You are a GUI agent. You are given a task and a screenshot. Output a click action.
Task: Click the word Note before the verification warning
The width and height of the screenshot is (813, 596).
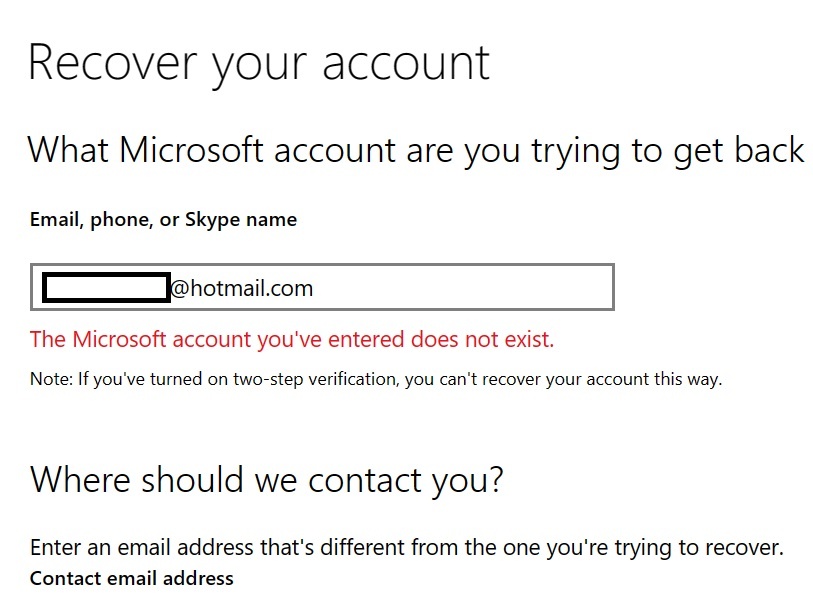tap(46, 379)
